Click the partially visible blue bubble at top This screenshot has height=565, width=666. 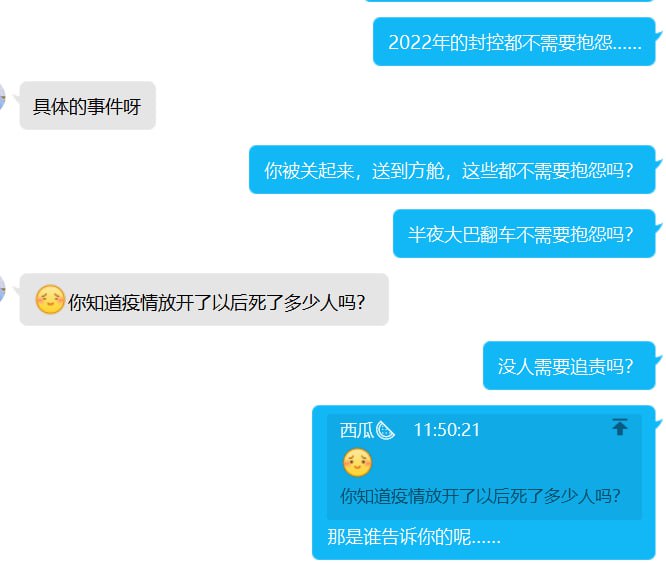point(509,1)
